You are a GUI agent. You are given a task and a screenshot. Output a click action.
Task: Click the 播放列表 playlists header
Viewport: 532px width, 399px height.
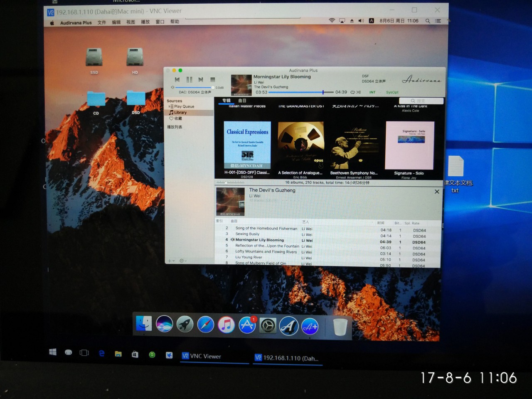[x=175, y=127]
